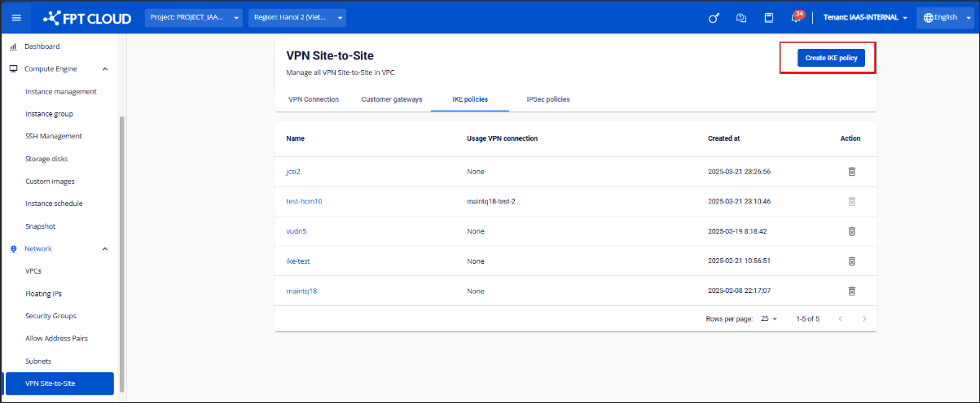Click the Created at column header
The width and height of the screenshot is (980, 403).
[723, 138]
